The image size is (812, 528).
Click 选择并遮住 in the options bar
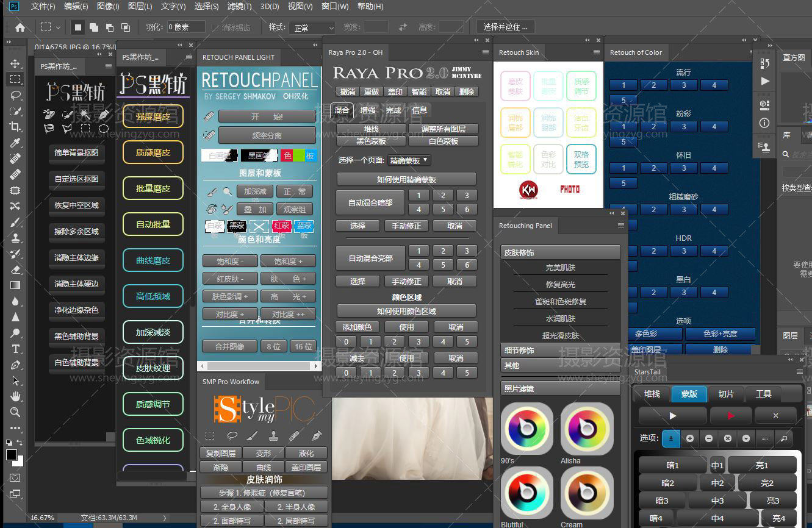[505, 27]
